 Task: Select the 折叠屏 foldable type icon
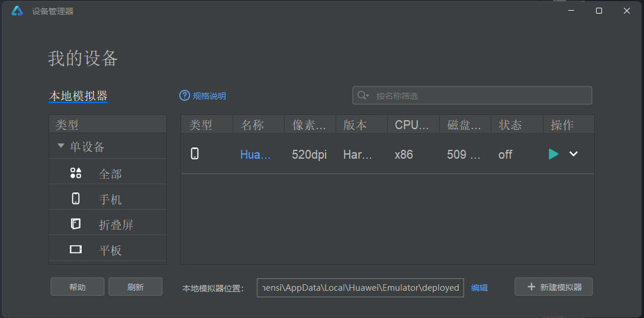[76, 224]
